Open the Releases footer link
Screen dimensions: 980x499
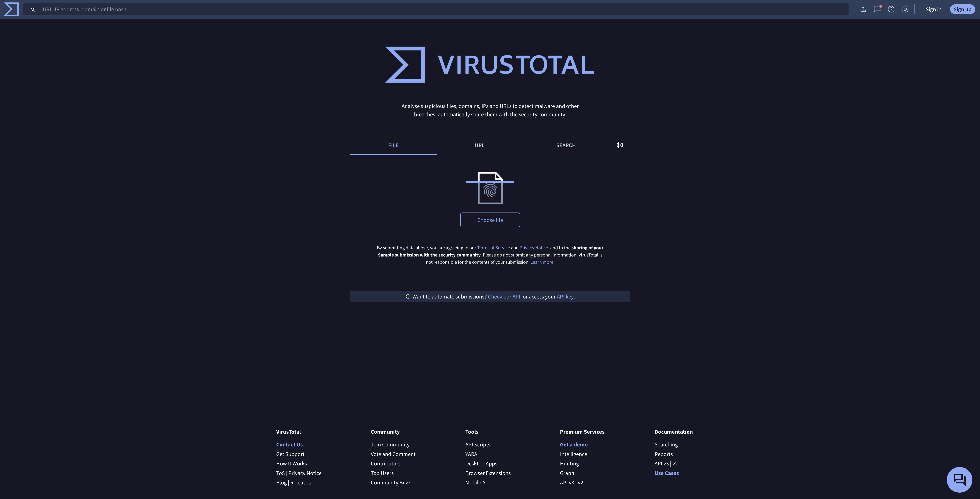click(300, 483)
